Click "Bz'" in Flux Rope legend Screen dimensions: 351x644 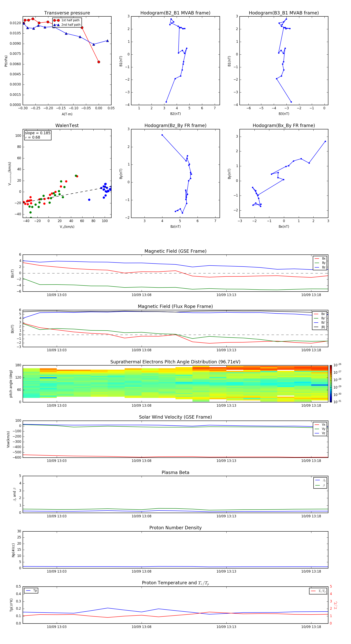323,323
